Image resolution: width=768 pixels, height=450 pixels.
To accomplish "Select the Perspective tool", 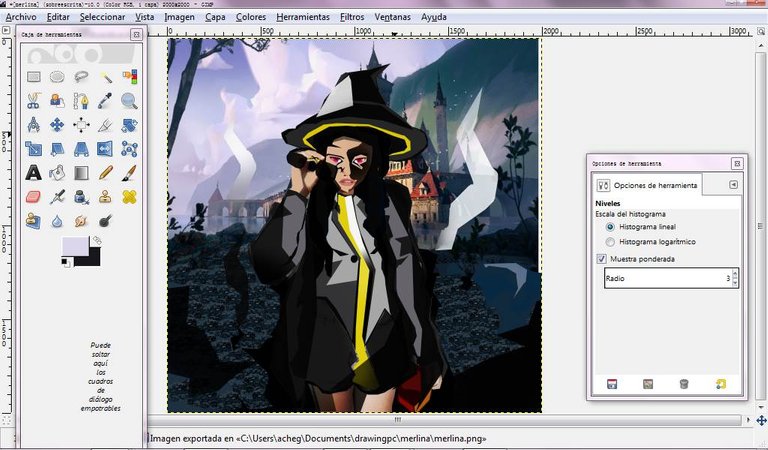I will [x=81, y=149].
